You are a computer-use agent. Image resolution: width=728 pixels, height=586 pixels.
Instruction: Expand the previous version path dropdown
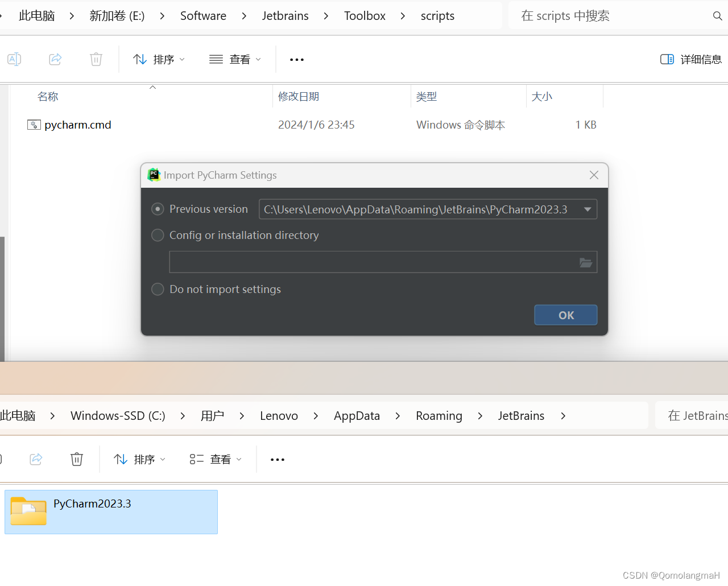pos(588,209)
